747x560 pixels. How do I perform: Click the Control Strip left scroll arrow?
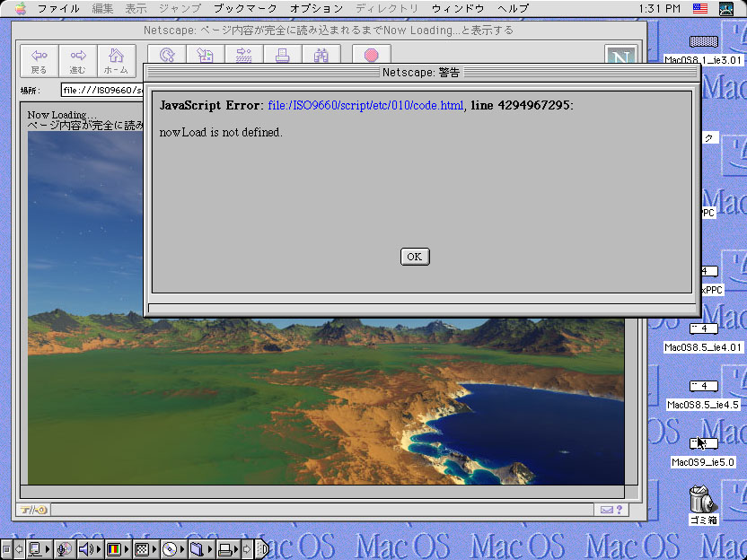(x=19, y=549)
